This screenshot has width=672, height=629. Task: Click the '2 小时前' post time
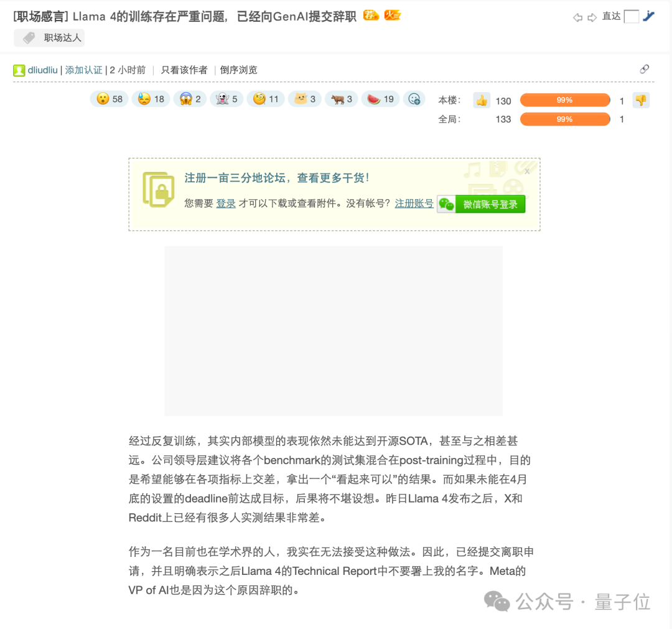point(128,70)
